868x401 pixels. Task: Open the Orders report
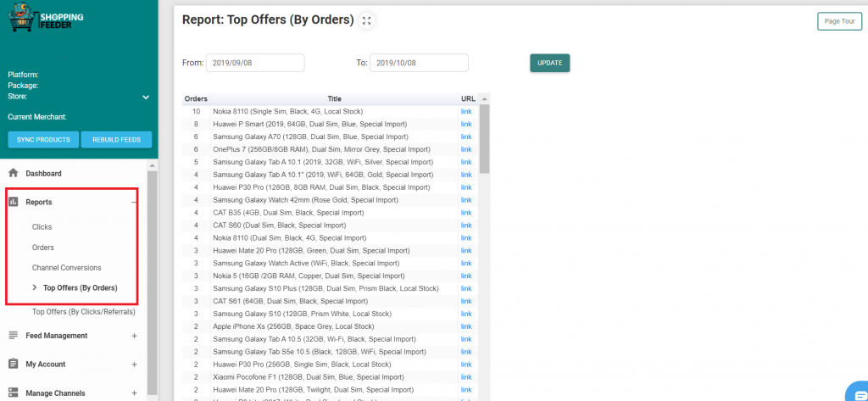point(42,248)
